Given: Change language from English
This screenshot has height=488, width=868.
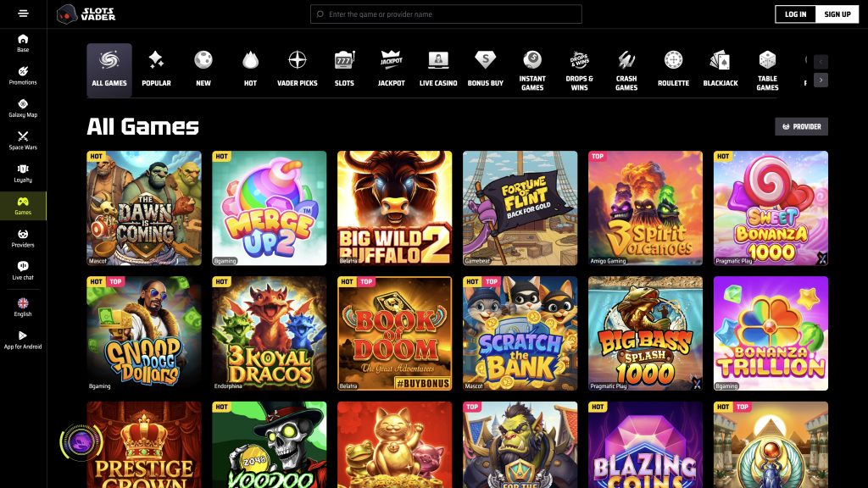Looking at the screenshot, I should 21,307.
